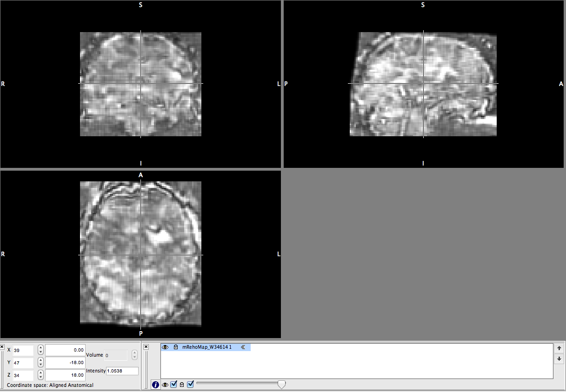Click the "P" label left of the sagittal view
This screenshot has width=566, height=392.
coord(286,84)
